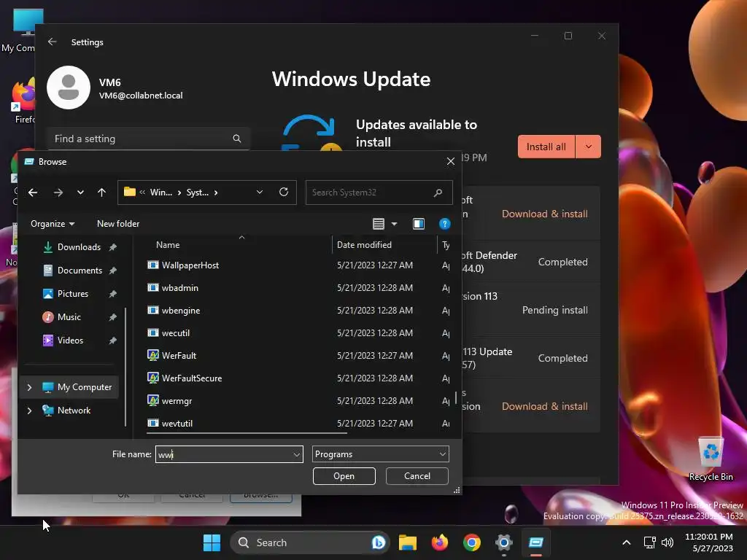Click the search magnifier in Browse dialog
Image resolution: width=747 pixels, height=560 pixels.
pyautogui.click(x=438, y=192)
